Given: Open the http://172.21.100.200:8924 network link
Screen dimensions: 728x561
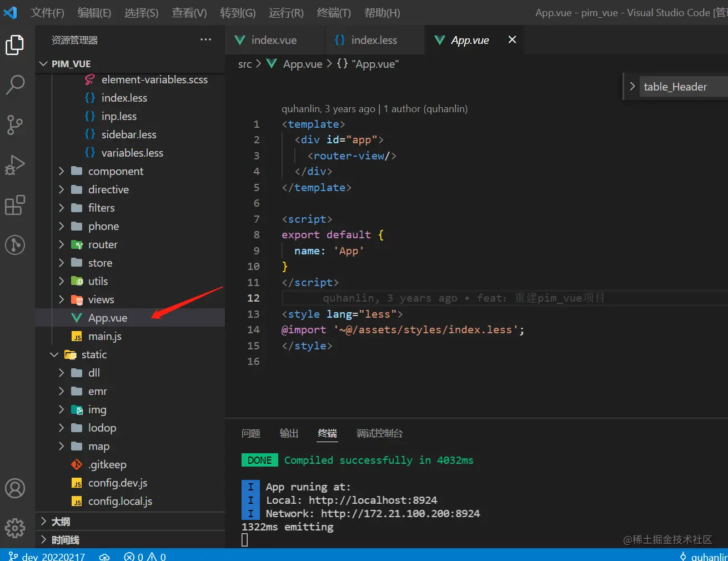Looking at the screenshot, I should pos(400,513).
